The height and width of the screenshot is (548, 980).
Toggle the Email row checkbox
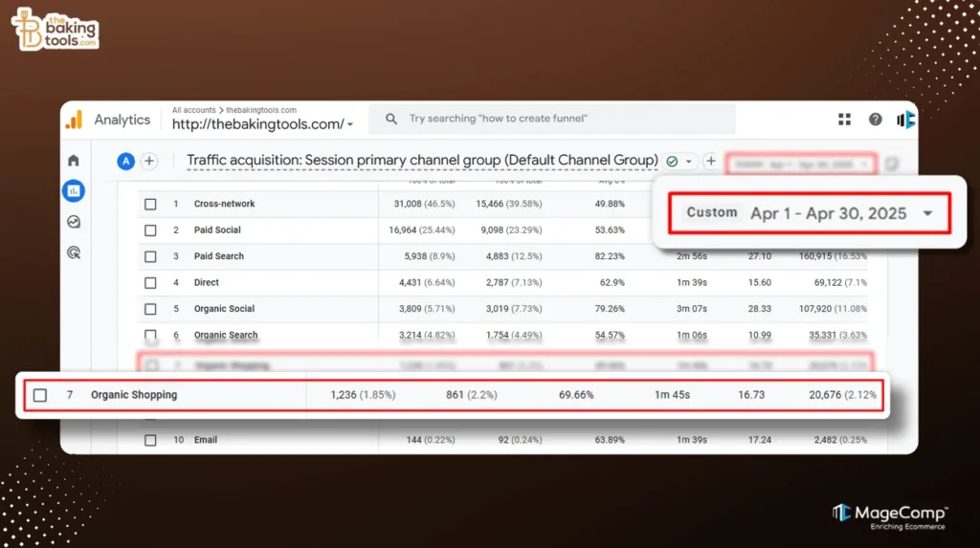(x=150, y=440)
